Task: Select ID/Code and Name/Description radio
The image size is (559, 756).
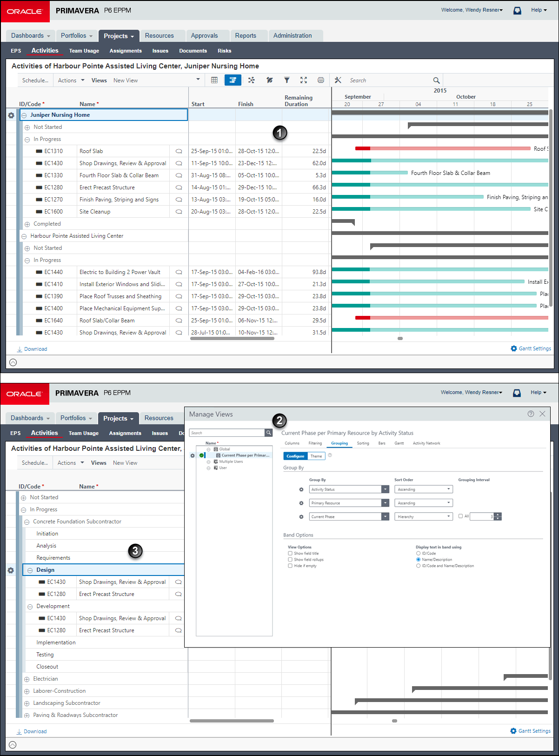Action: tap(418, 566)
